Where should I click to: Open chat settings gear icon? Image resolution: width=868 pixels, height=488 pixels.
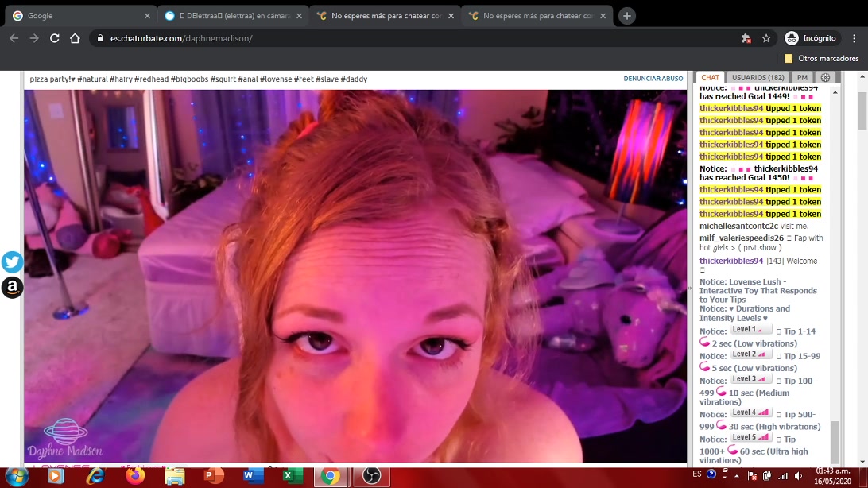click(825, 78)
